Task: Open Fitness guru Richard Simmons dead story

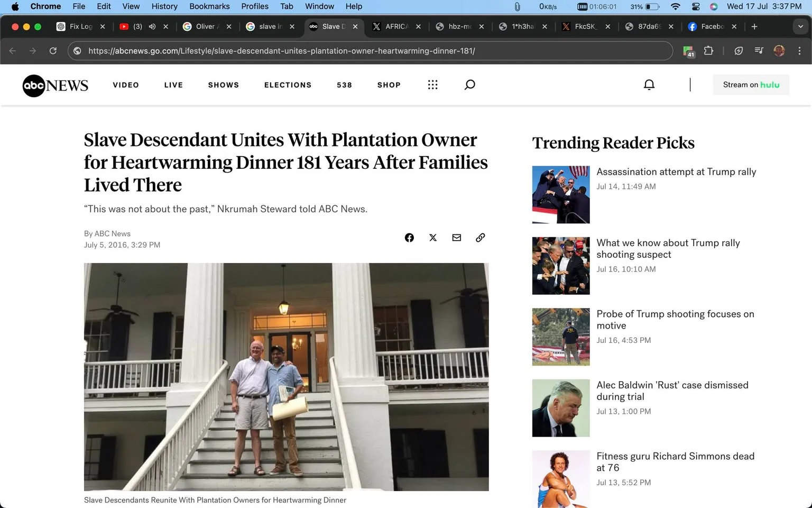Action: click(675, 462)
